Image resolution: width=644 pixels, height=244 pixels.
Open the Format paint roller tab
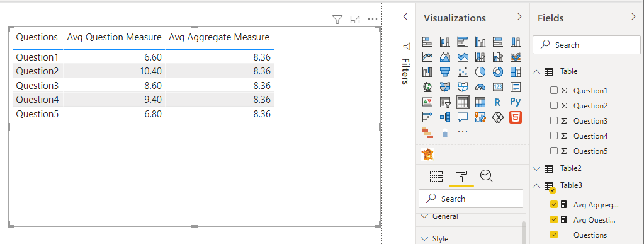tap(461, 176)
